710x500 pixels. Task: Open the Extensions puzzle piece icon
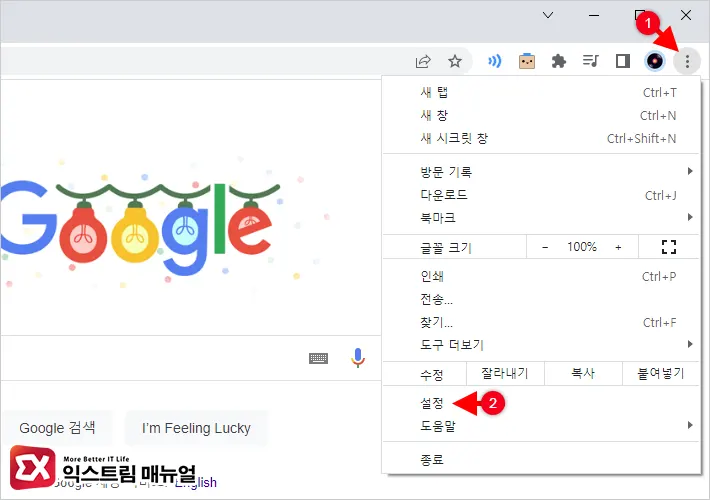click(x=559, y=61)
